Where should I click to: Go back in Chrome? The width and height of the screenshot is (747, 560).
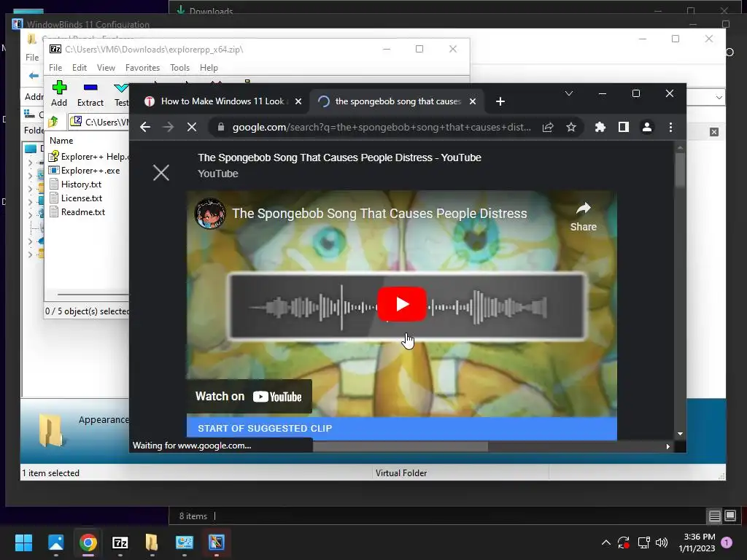[x=145, y=127]
